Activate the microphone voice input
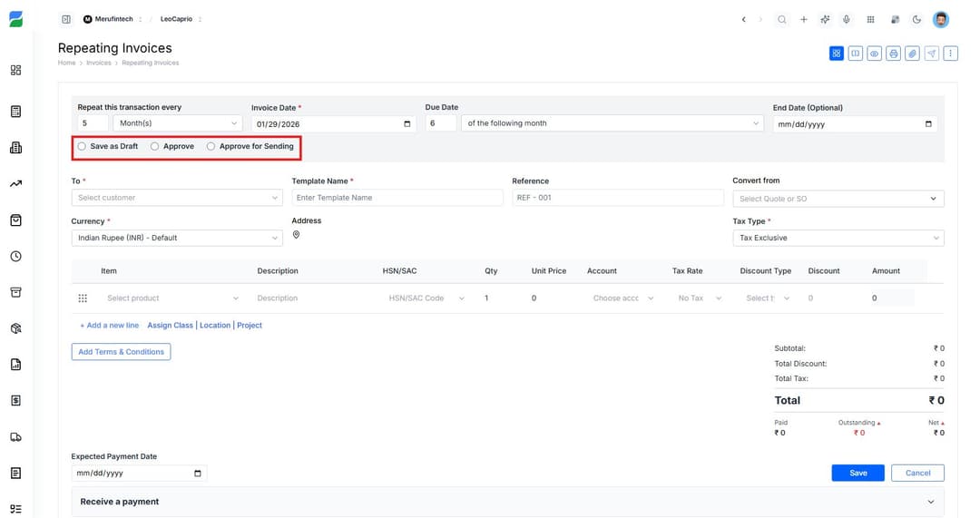 pos(847,19)
